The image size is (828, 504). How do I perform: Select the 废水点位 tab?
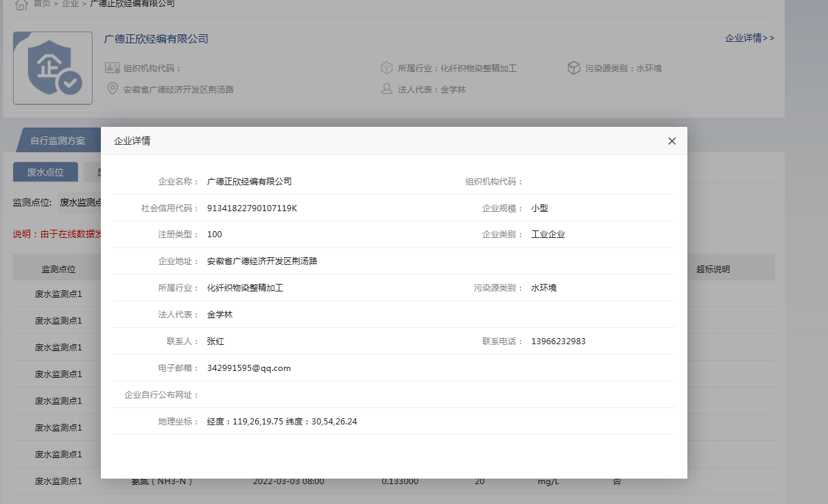(45, 172)
